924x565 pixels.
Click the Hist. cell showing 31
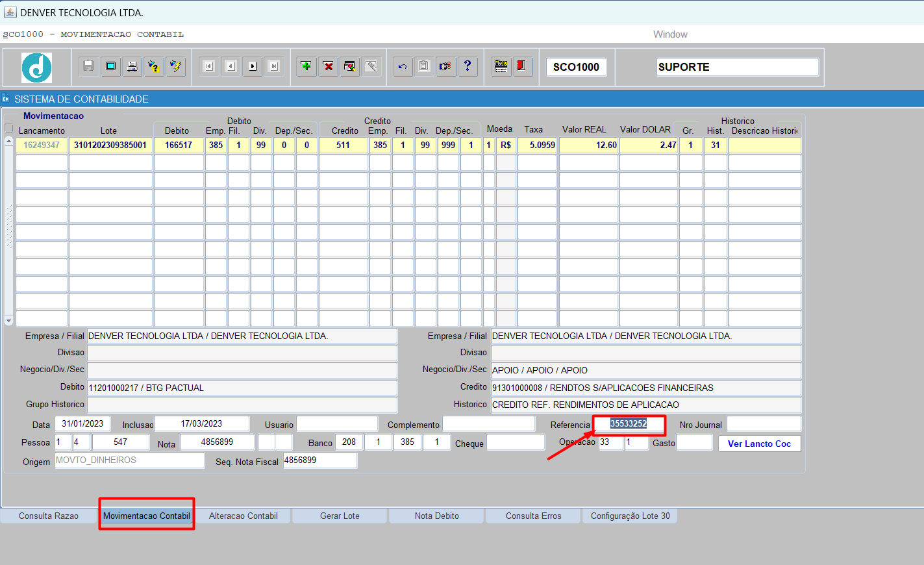pyautogui.click(x=716, y=145)
